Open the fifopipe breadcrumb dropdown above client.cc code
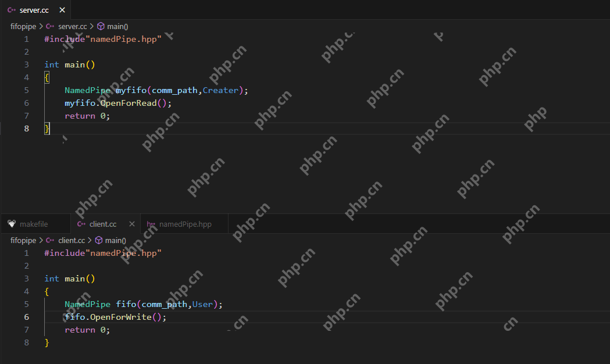This screenshot has height=364, width=610. (23, 240)
